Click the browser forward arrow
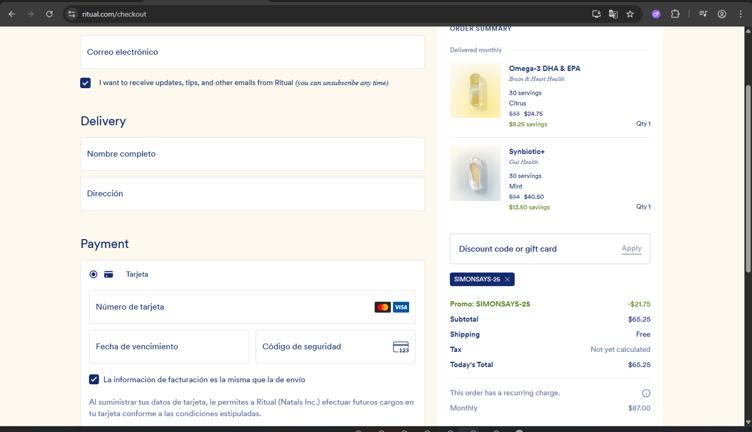Screen dimensions: 752x432 [x=31, y=14]
